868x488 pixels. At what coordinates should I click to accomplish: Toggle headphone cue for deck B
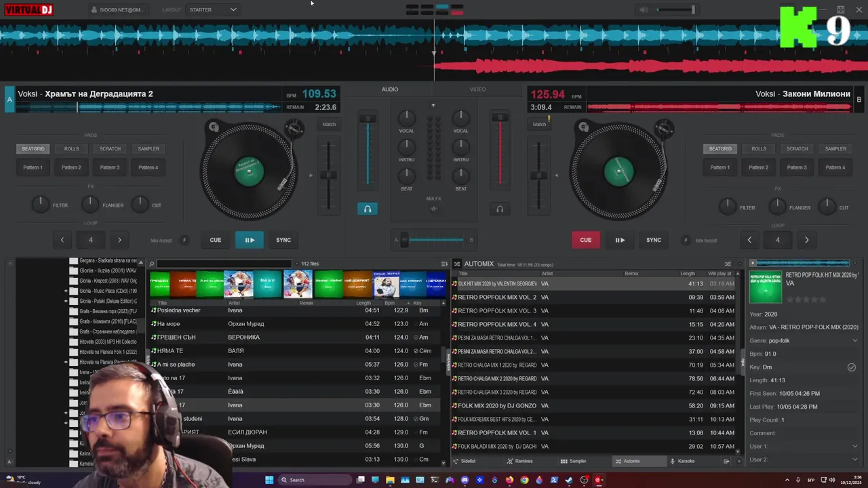tap(500, 209)
